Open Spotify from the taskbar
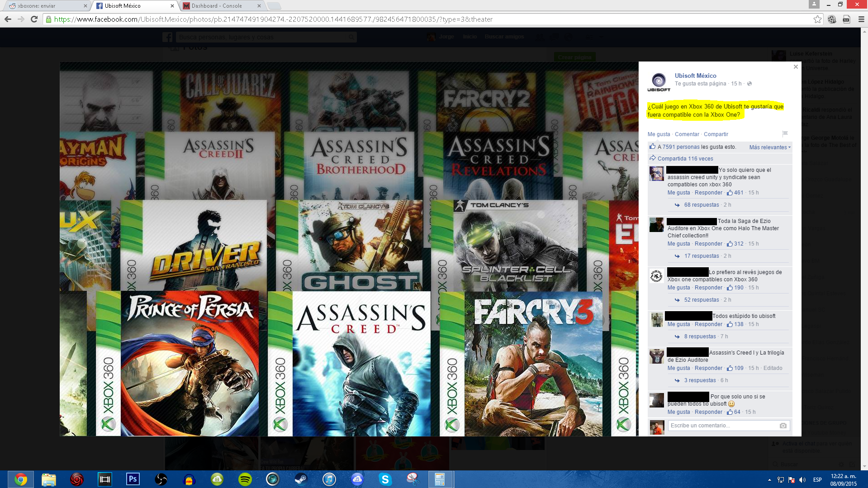Image resolution: width=868 pixels, height=488 pixels. click(245, 479)
